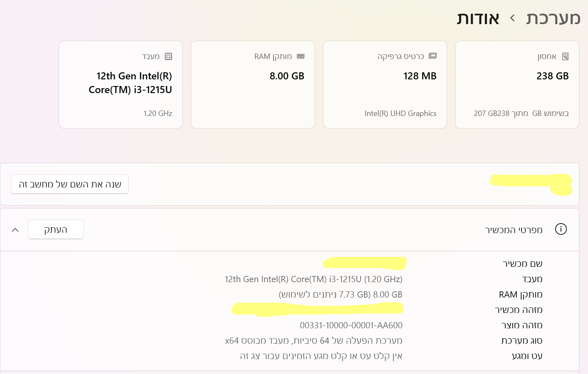Select the i3-1215U processor tile
Viewport: 588px width, 374px height.
121,85
